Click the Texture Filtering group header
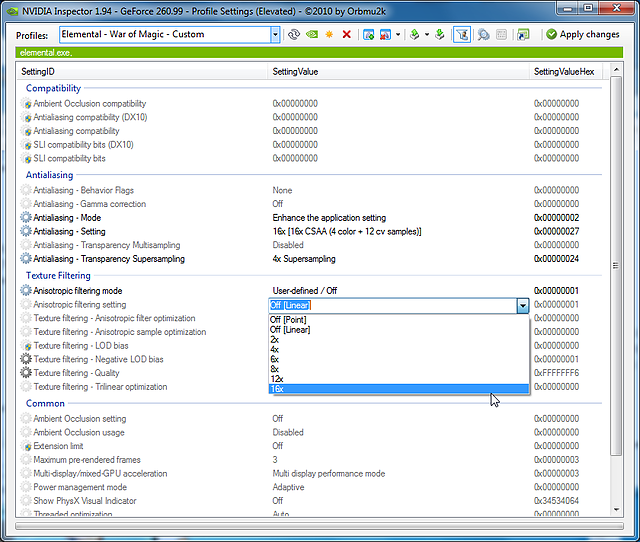Image resolution: width=640 pixels, height=542 pixels. tap(58, 275)
